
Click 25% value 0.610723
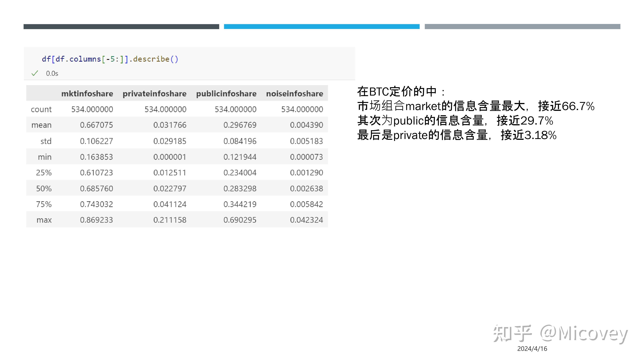pos(96,173)
